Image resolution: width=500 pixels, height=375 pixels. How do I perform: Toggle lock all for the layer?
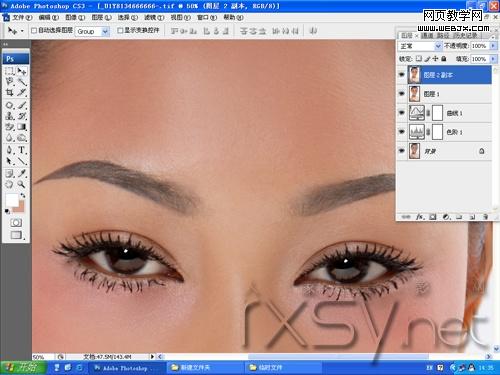pos(444,59)
